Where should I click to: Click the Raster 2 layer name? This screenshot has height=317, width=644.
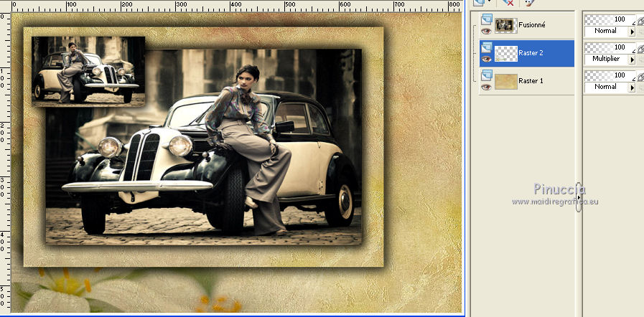tap(531, 53)
